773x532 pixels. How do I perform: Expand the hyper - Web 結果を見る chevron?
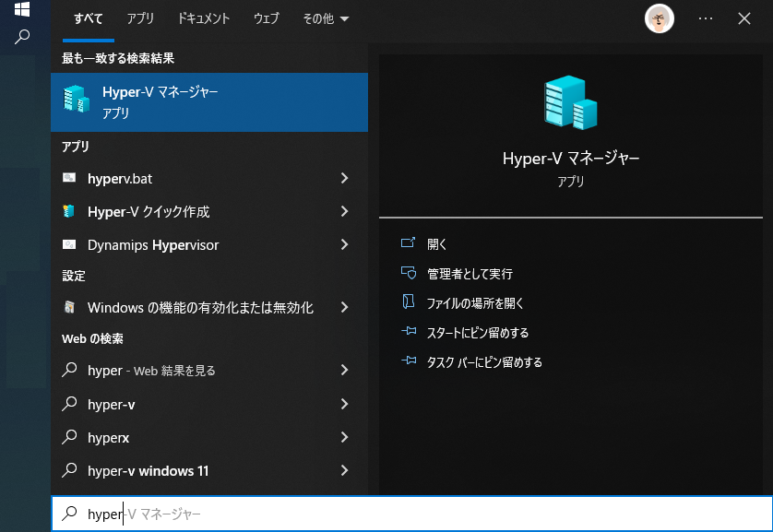(x=345, y=370)
